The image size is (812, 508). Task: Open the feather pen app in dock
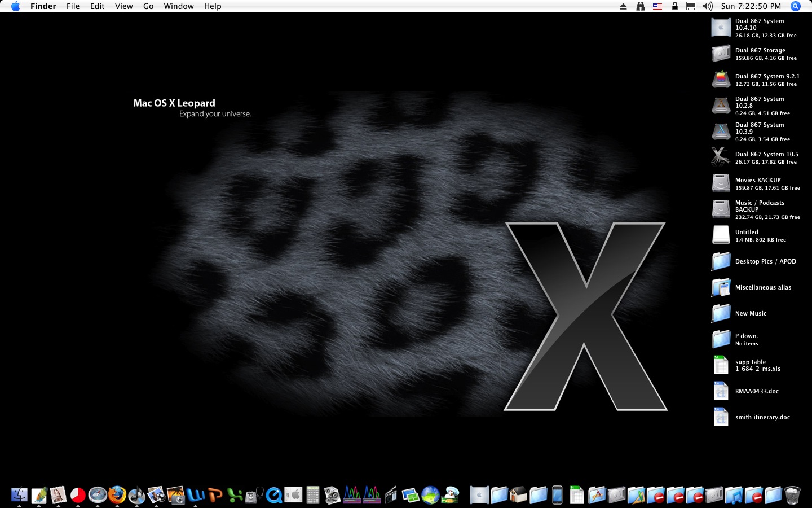tap(39, 495)
